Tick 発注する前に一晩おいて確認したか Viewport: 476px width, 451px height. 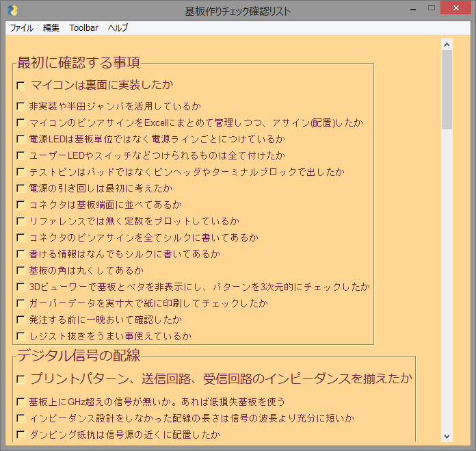coord(21,320)
